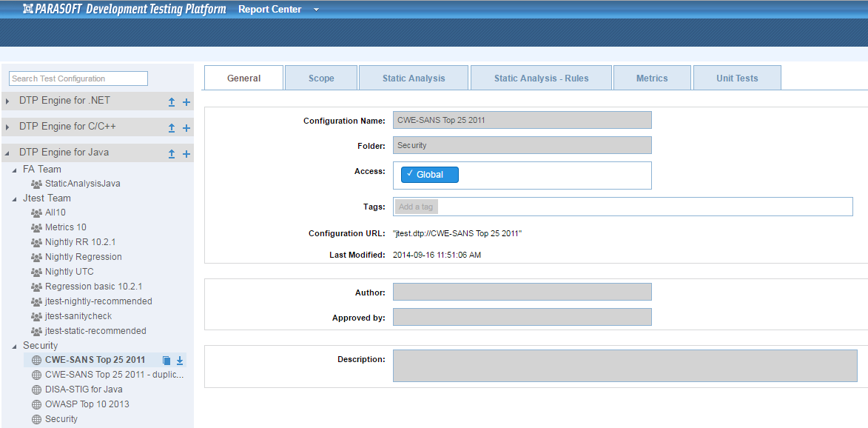Click the team icon beside jtest-static-recommended

(x=36, y=331)
